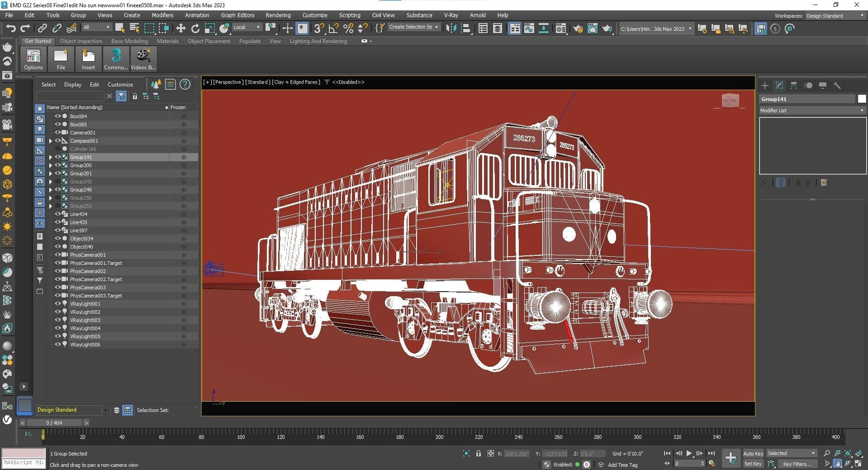Open the Modifier List dropdown
868x470 pixels.
812,110
